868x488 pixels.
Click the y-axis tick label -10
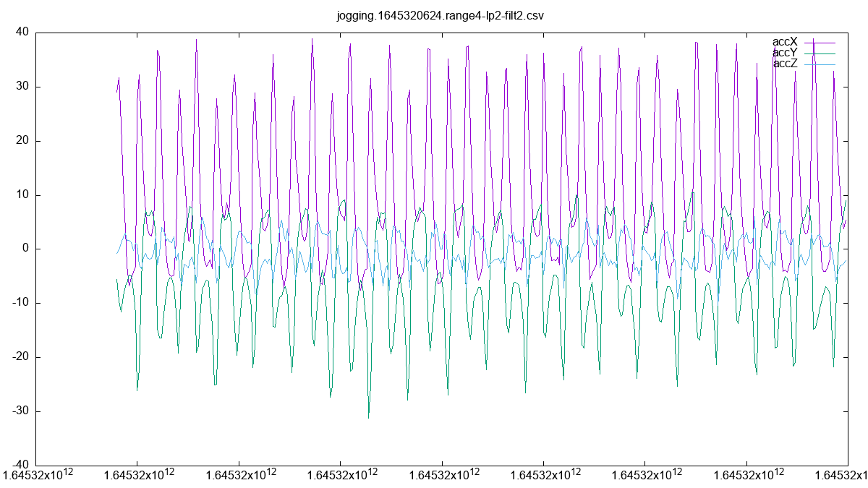(x=20, y=303)
